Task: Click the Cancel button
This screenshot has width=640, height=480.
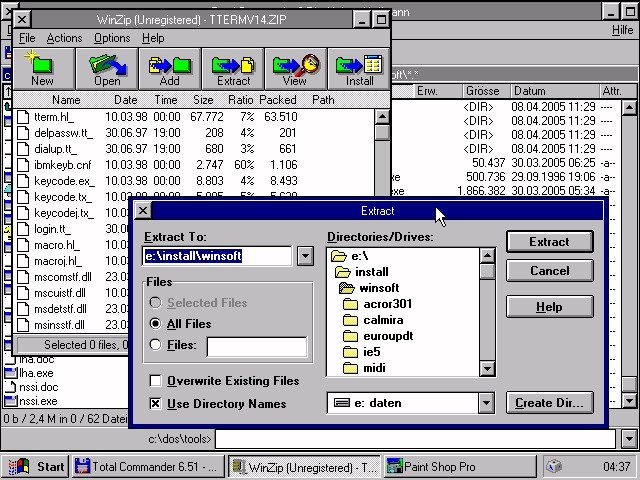Action: (x=549, y=271)
